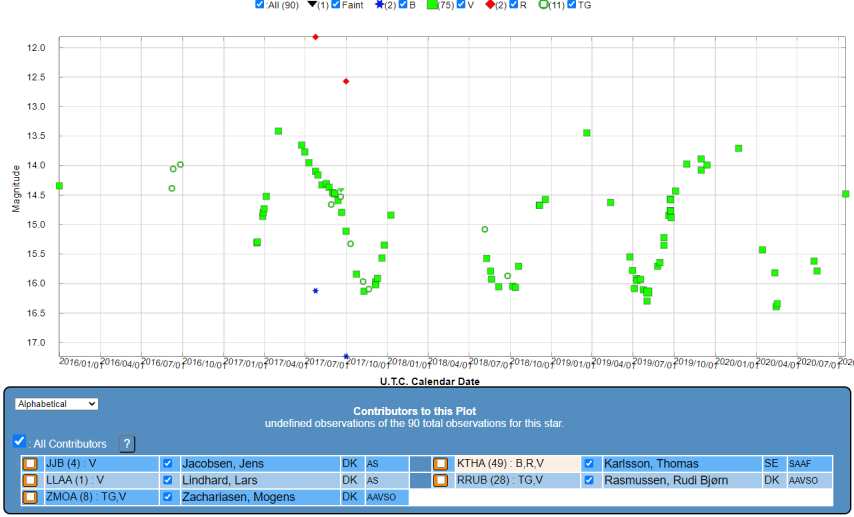
Task: Uncheck observer Karlsson, Thomas
Action: click(589, 464)
